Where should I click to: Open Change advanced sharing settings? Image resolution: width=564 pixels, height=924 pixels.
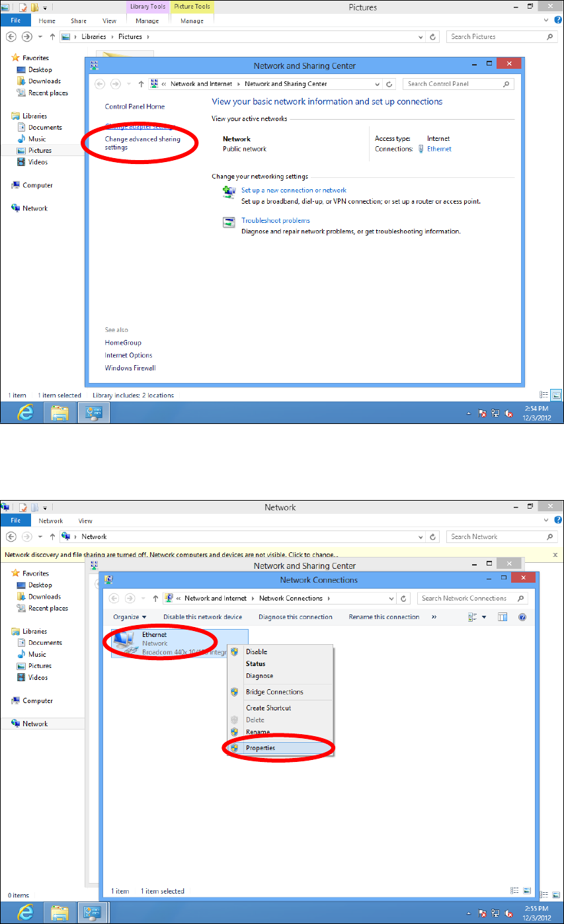coord(143,144)
